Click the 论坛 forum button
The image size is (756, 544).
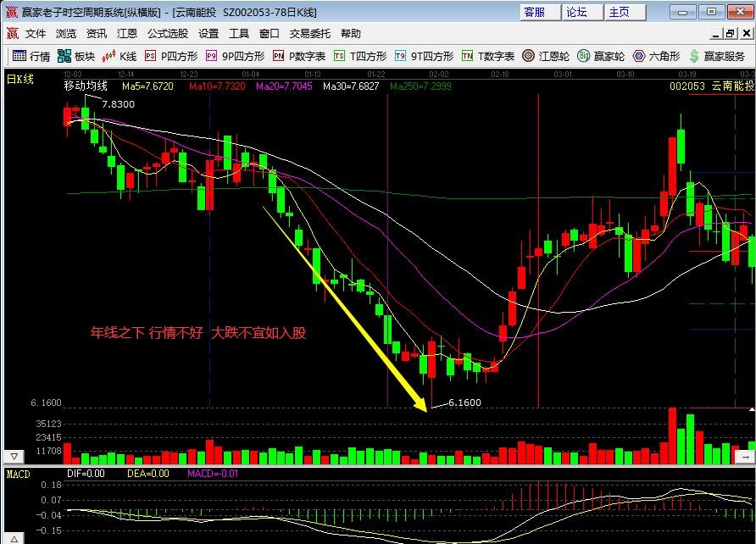point(582,12)
